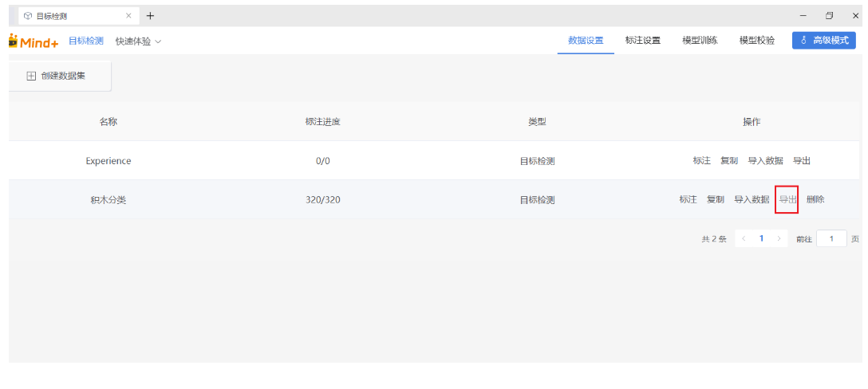
Task: Select the 数据设置 tab
Action: (586, 41)
